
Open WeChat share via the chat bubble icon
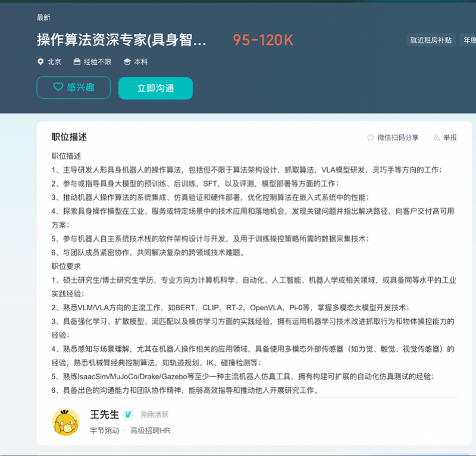coord(370,137)
